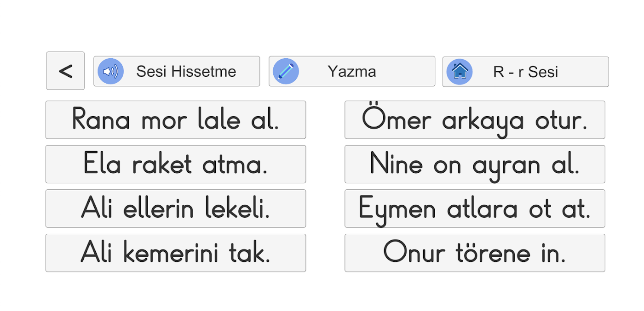644x311 pixels.
Task: Choose sentence "Nine on ayran al."
Action: click(x=475, y=164)
